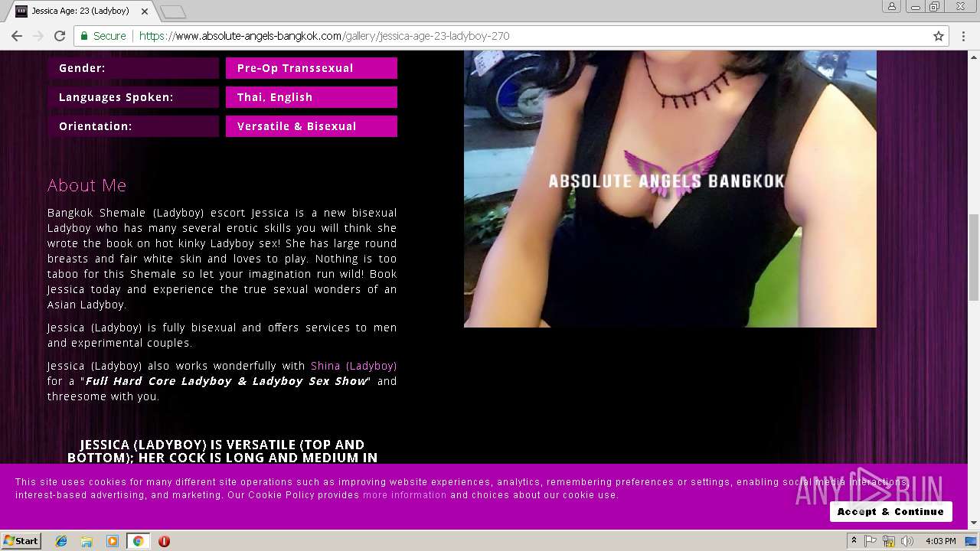
Task: Click the Thai, English languages value
Action: pyautogui.click(x=312, y=97)
